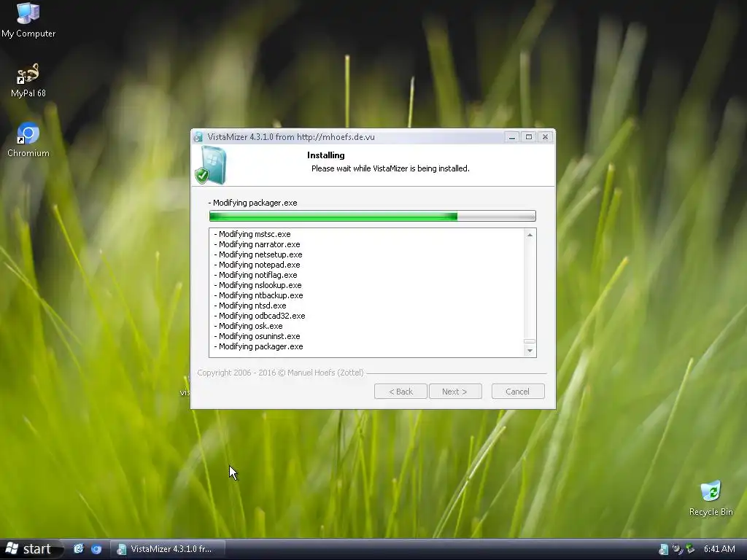
Task: Select the 'Modifying osuninst.exe' log line
Action: (x=258, y=337)
